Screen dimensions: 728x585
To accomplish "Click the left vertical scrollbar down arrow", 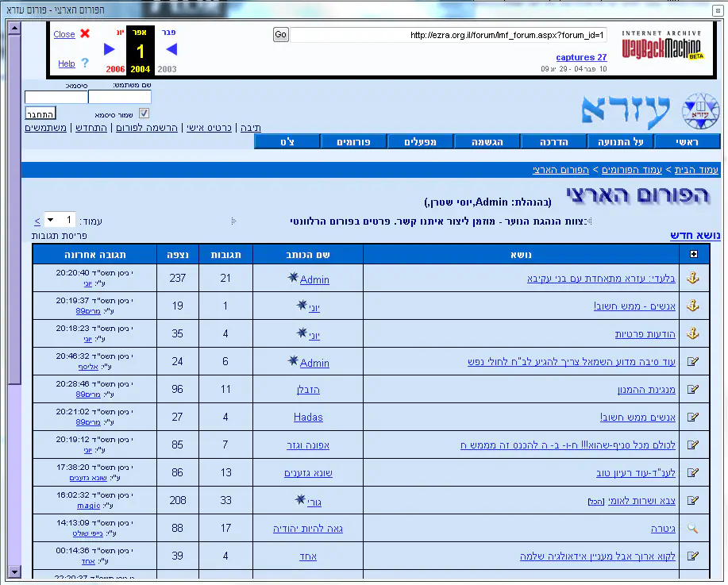I will (13, 572).
